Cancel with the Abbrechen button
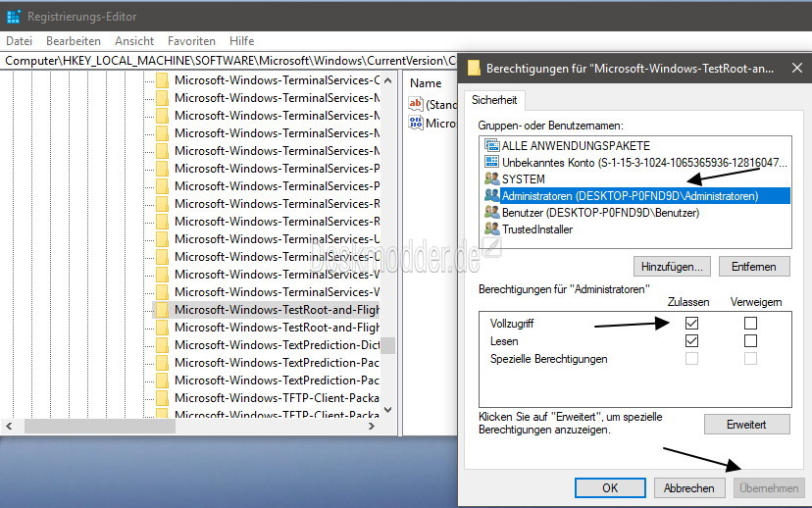 pyautogui.click(x=688, y=487)
